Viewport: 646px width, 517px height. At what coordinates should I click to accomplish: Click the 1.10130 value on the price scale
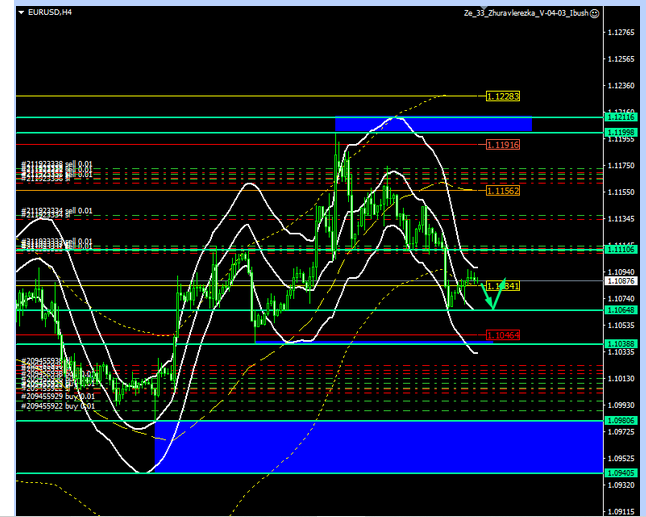621,379
